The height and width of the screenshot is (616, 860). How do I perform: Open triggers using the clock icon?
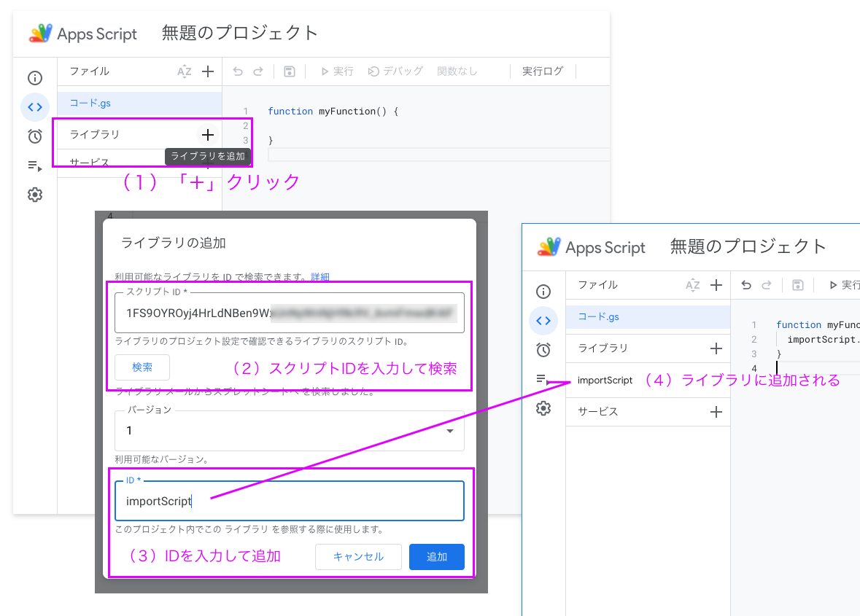[35, 136]
